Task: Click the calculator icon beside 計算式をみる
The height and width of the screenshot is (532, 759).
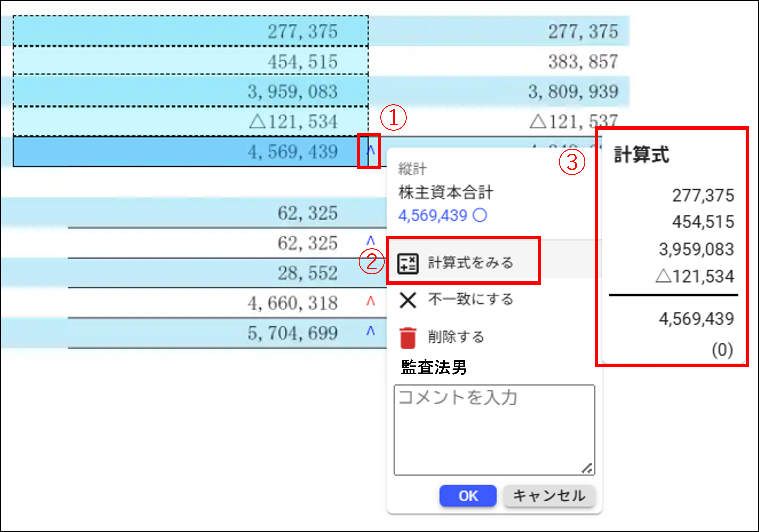Action: click(408, 264)
